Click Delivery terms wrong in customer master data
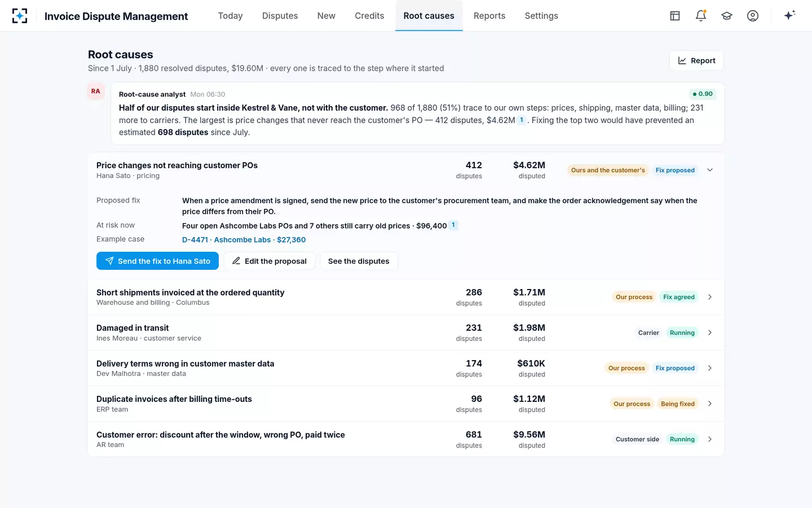Viewport: 812px width, 508px height. [x=185, y=364]
